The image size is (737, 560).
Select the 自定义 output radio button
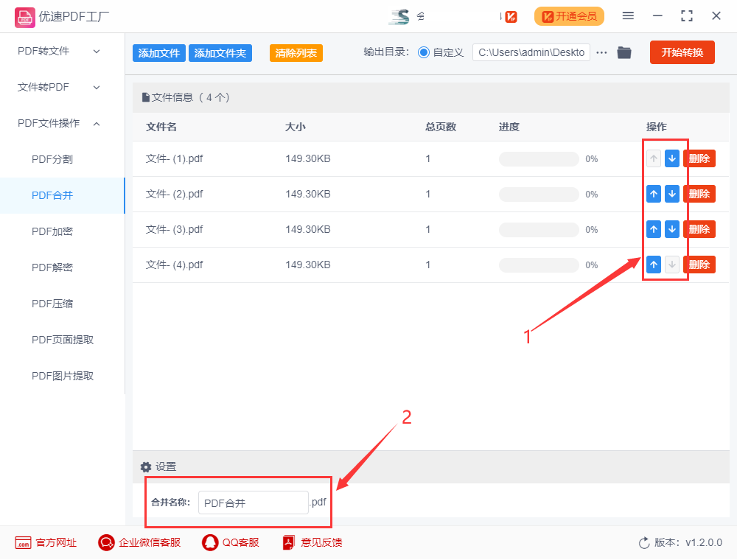424,52
